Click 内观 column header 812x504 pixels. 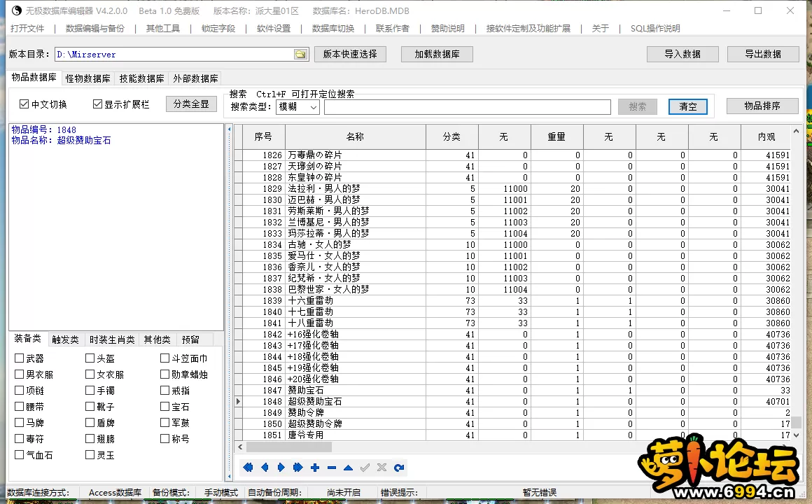click(x=766, y=136)
